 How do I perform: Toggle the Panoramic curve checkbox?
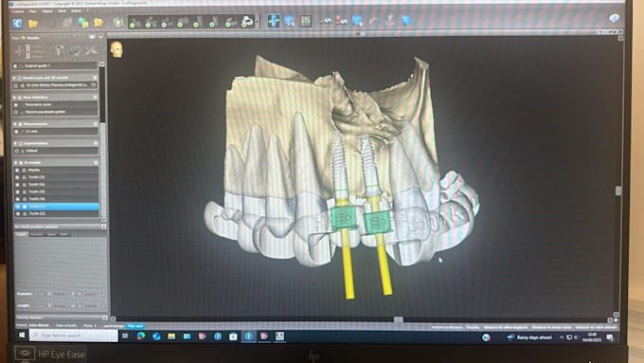tap(16, 105)
